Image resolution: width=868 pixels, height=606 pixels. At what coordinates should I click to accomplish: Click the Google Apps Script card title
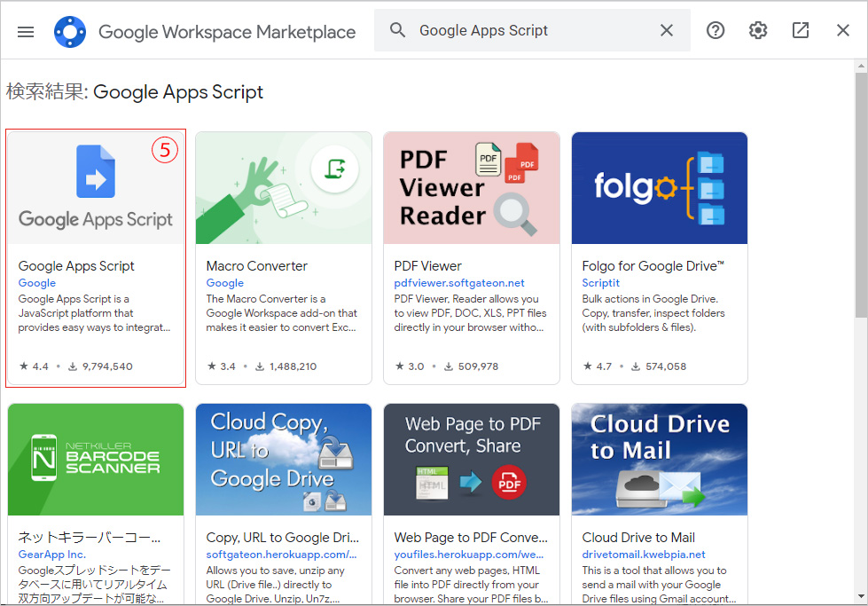(76, 266)
